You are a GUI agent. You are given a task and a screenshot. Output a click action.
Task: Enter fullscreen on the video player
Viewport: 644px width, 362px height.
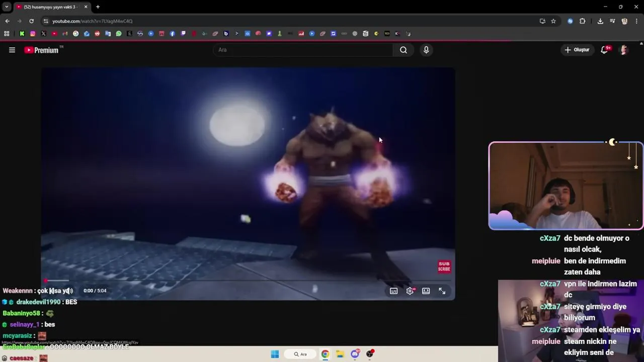pyautogui.click(x=442, y=291)
